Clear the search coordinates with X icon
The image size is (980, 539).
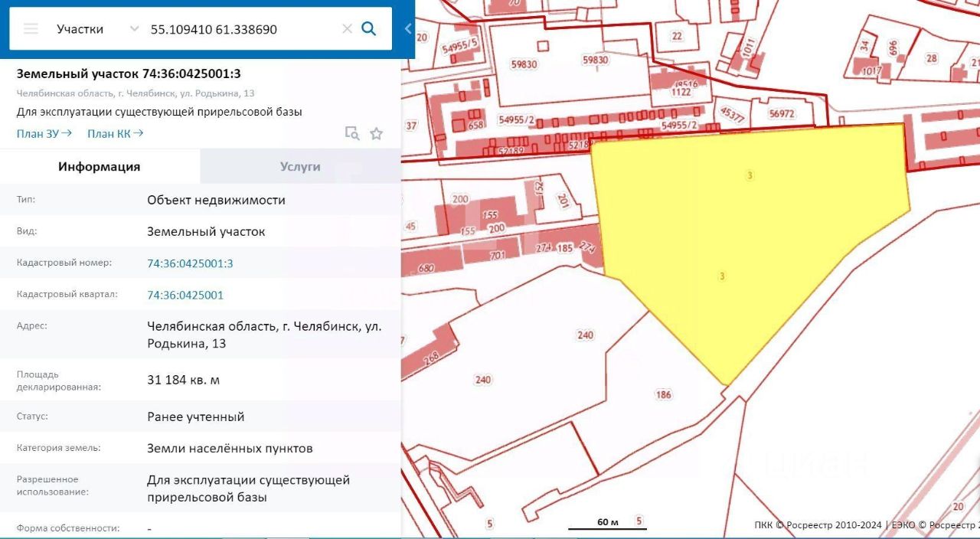(347, 29)
